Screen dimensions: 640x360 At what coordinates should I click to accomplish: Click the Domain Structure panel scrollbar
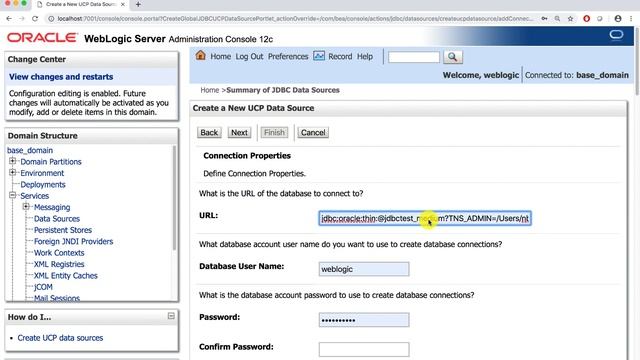coord(175,198)
